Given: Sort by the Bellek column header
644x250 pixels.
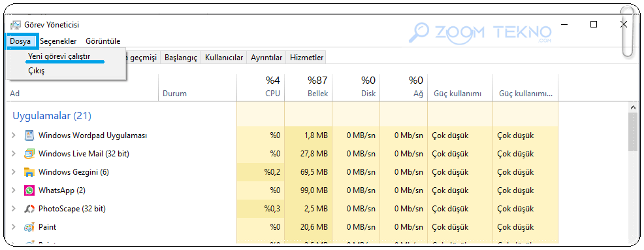Looking at the screenshot, I should [x=308, y=86].
